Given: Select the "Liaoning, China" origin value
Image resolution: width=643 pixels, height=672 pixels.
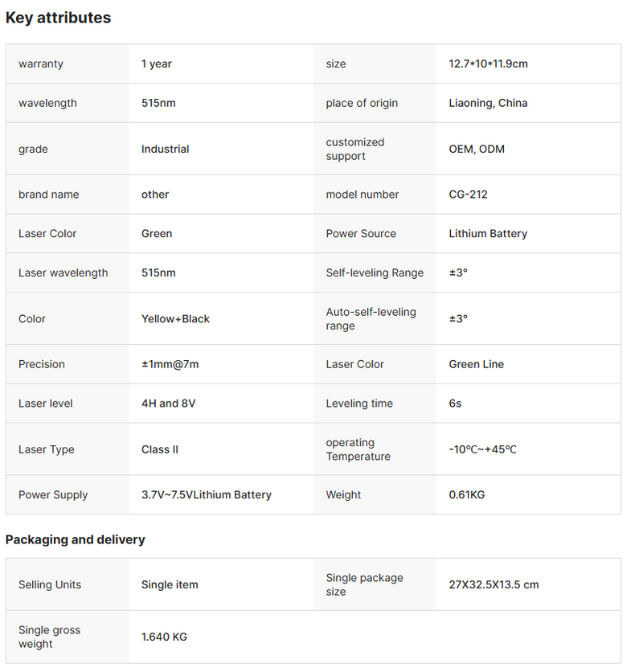Looking at the screenshot, I should point(488,103).
